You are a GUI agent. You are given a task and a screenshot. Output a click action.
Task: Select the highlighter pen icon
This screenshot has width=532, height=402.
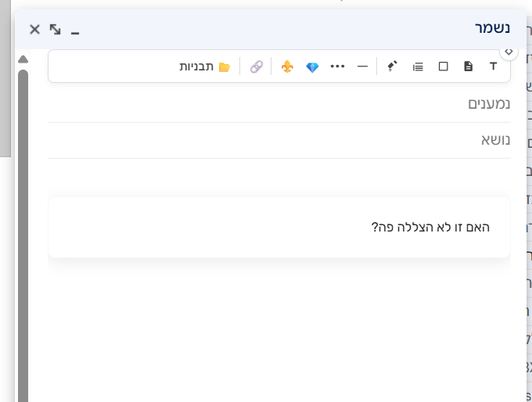(392, 66)
